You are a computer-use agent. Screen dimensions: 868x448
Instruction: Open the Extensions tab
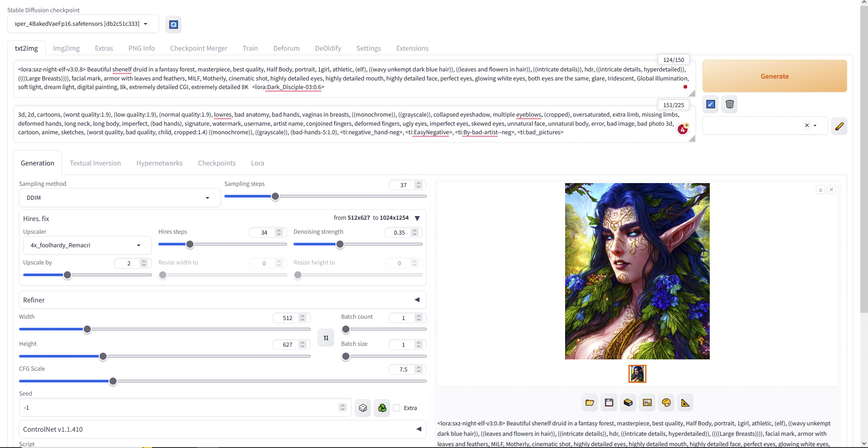coord(412,48)
